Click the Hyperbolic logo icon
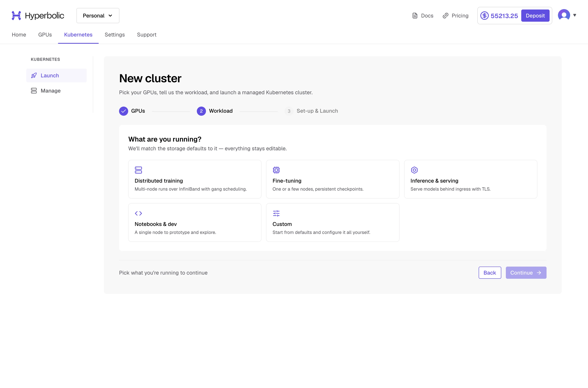The width and height of the screenshot is (588, 388). coord(16,16)
